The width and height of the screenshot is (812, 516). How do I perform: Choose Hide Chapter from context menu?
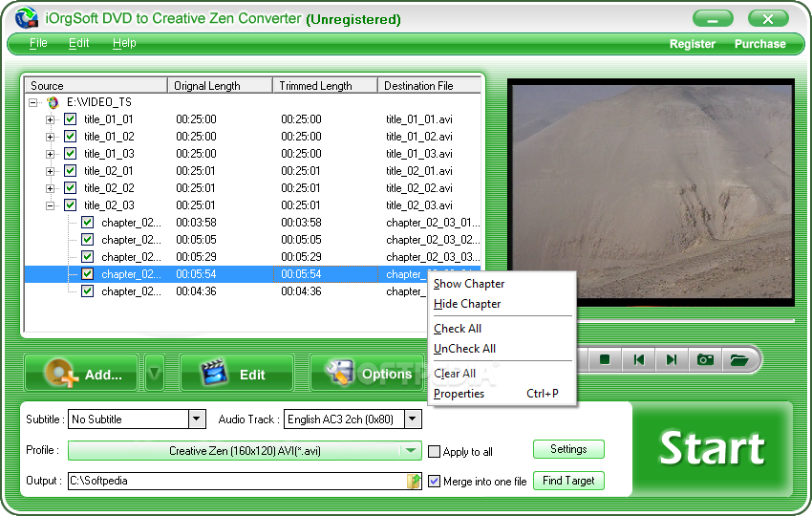pyautogui.click(x=502, y=304)
